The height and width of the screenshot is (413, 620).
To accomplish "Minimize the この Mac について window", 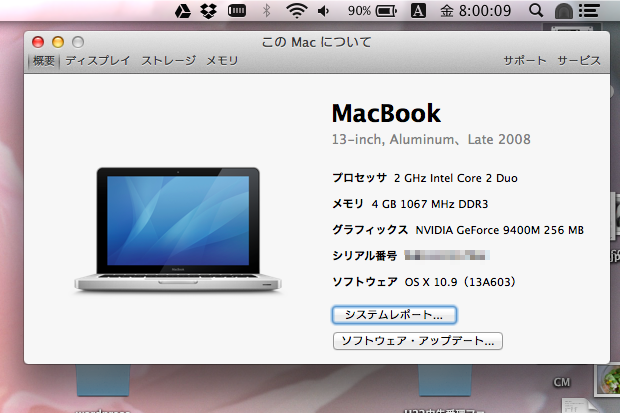I will coord(58,42).
